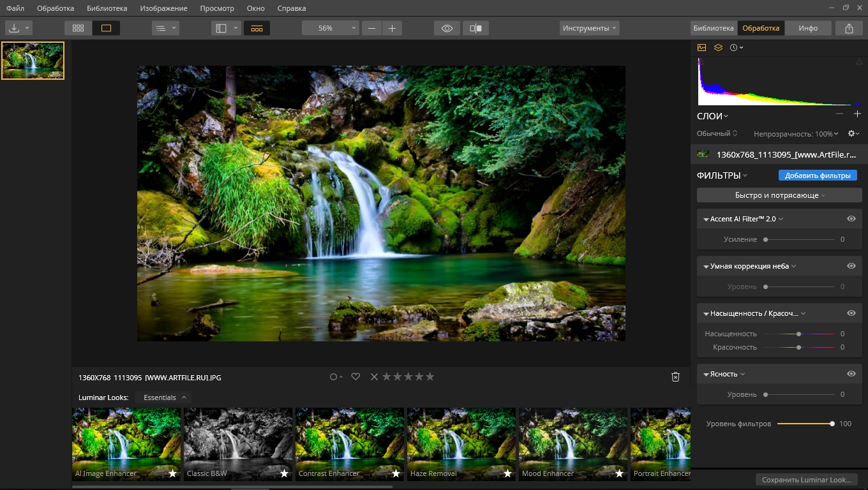Click the eye quick preview icon
The width and height of the screenshot is (868, 490).
(x=447, y=28)
